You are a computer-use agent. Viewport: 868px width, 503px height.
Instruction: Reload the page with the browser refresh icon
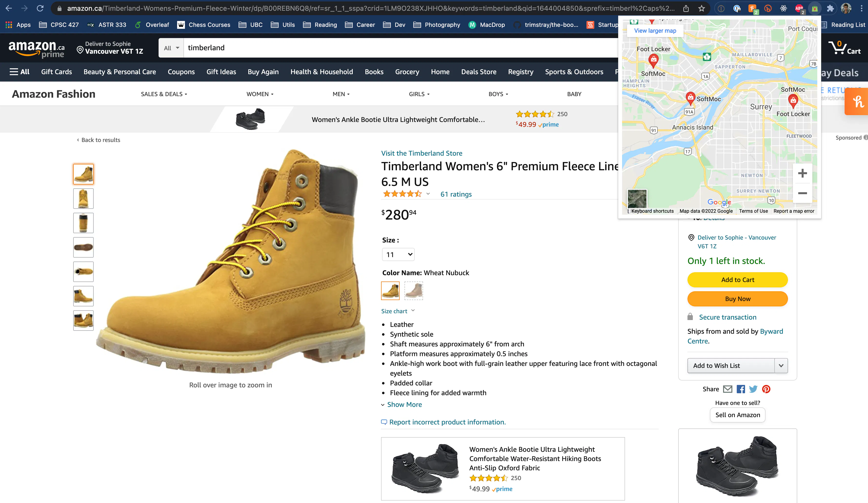point(40,8)
